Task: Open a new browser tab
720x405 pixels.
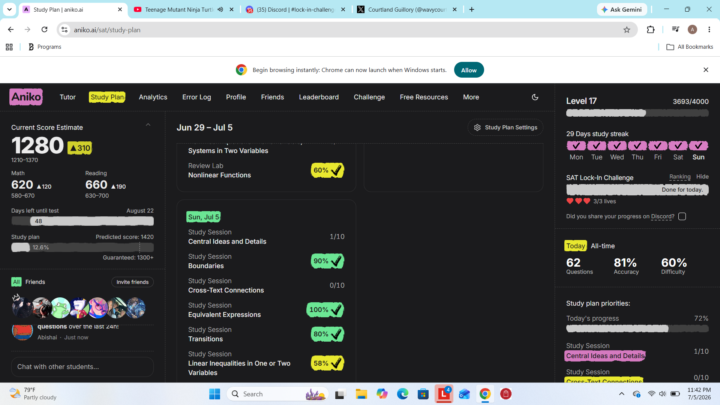Action: pos(472,9)
